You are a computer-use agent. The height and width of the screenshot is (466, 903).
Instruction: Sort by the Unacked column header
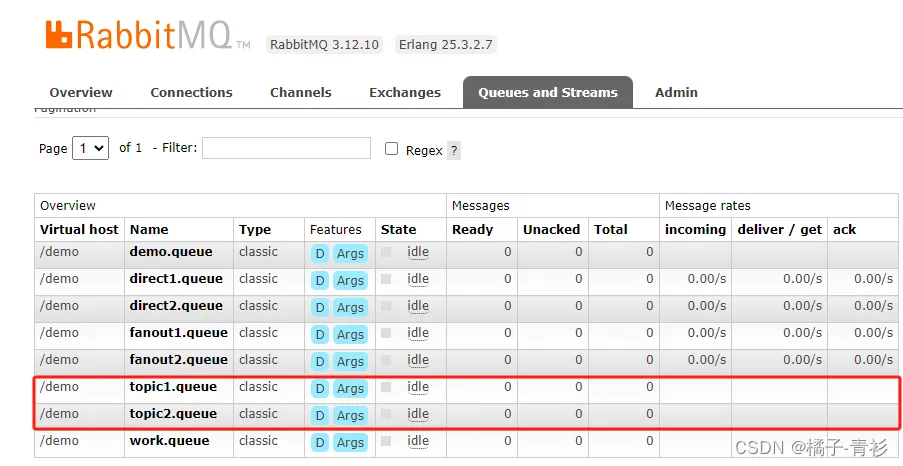(x=551, y=229)
